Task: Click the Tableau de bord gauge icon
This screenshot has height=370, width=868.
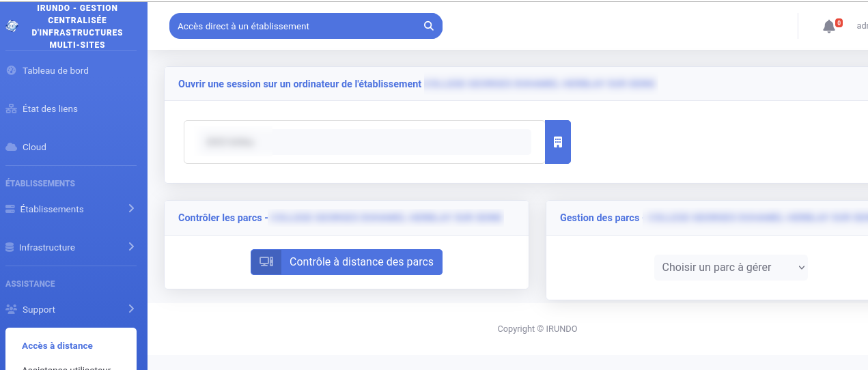Action: 11,70
